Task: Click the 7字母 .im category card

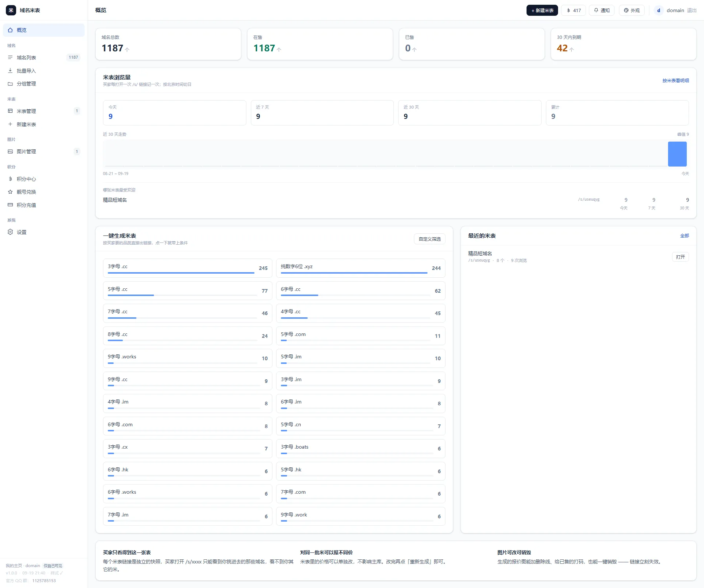Action: [188, 516]
